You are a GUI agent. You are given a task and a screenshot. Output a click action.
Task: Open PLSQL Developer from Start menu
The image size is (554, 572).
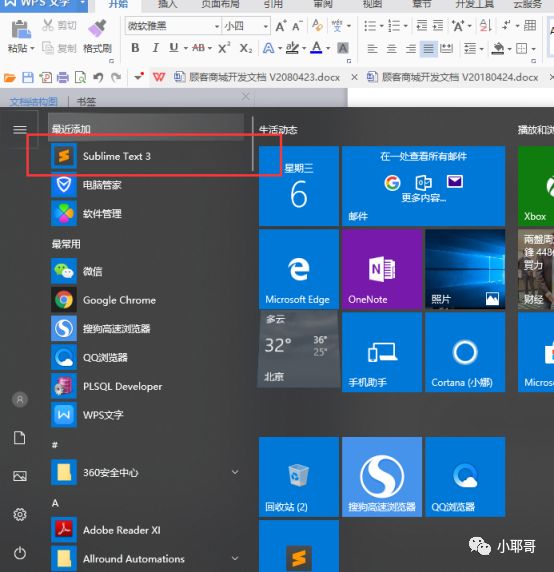147,386
